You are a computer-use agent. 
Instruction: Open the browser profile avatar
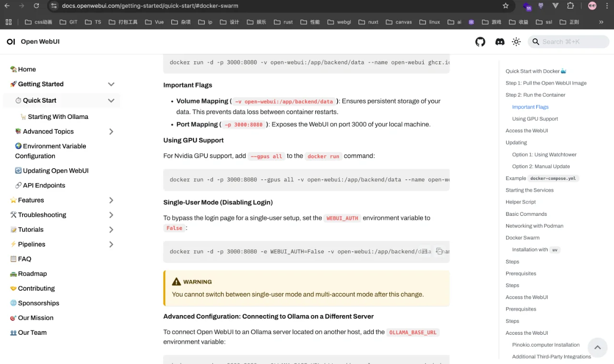pos(592,6)
